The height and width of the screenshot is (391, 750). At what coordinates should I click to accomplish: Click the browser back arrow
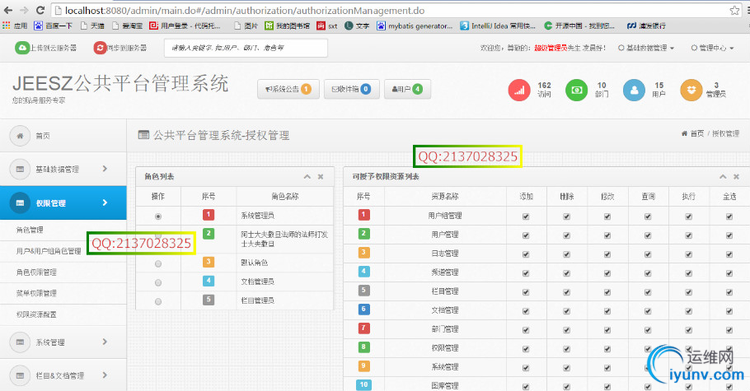pos(8,10)
